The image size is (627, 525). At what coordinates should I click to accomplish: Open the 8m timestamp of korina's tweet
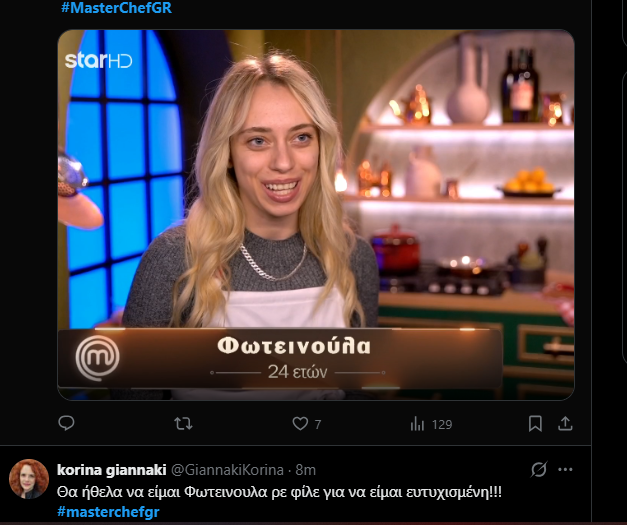(x=306, y=470)
